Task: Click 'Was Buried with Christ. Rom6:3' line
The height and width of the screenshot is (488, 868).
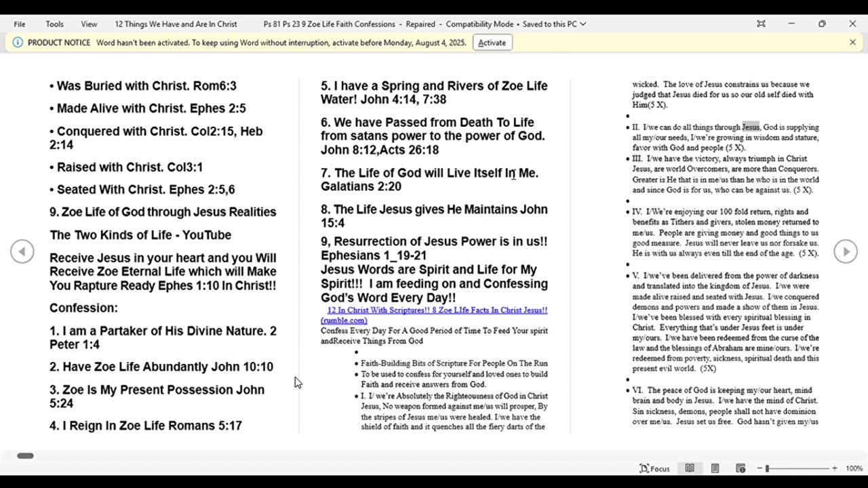Action: point(143,86)
